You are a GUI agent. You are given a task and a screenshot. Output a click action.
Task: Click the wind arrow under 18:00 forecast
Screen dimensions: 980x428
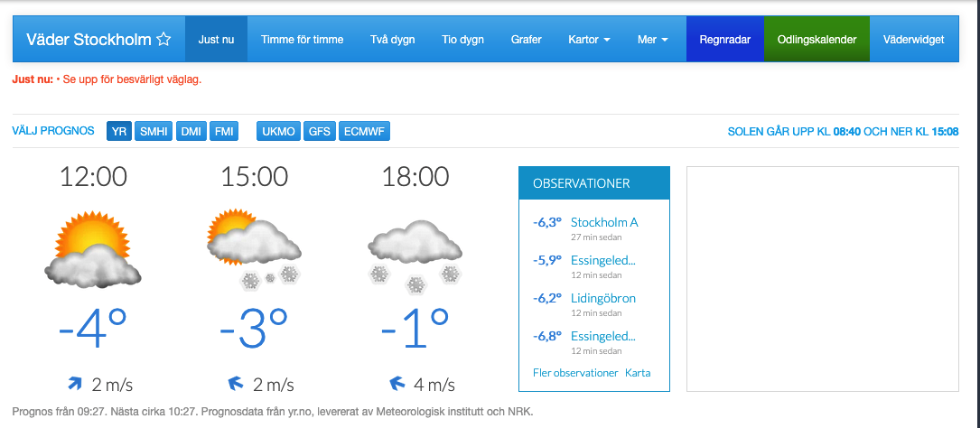[397, 384]
